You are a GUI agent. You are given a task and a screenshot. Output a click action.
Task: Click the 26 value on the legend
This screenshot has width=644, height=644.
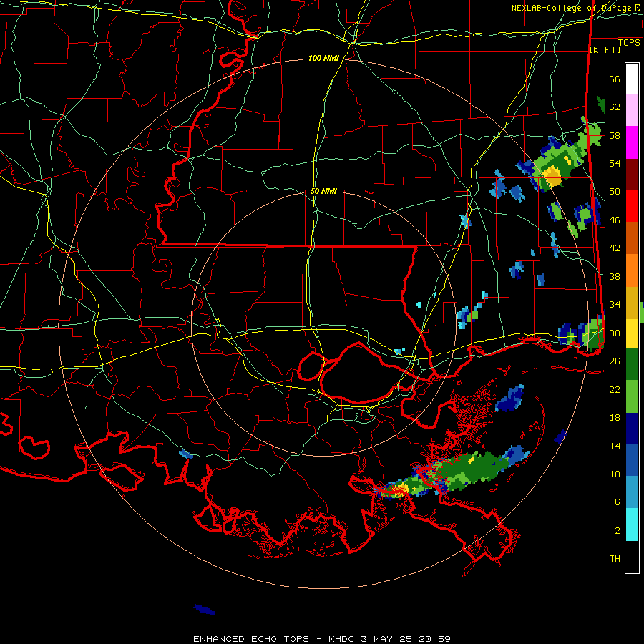(615, 361)
